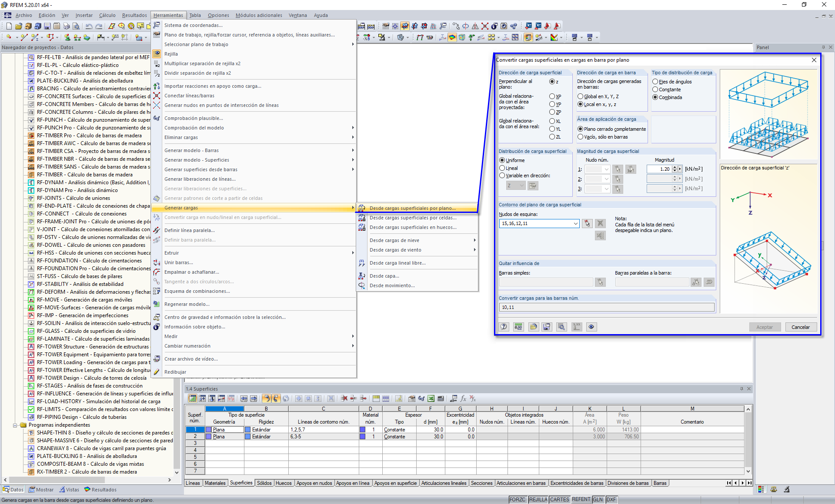This screenshot has height=504, width=835.
Task: Collapse the Programas independientes tree node
Action: (x=15, y=425)
